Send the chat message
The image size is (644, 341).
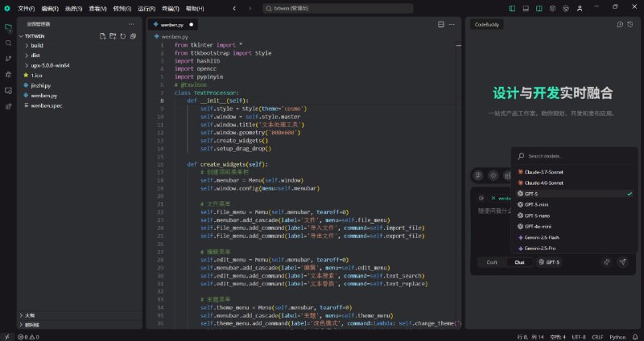pyautogui.click(x=622, y=262)
